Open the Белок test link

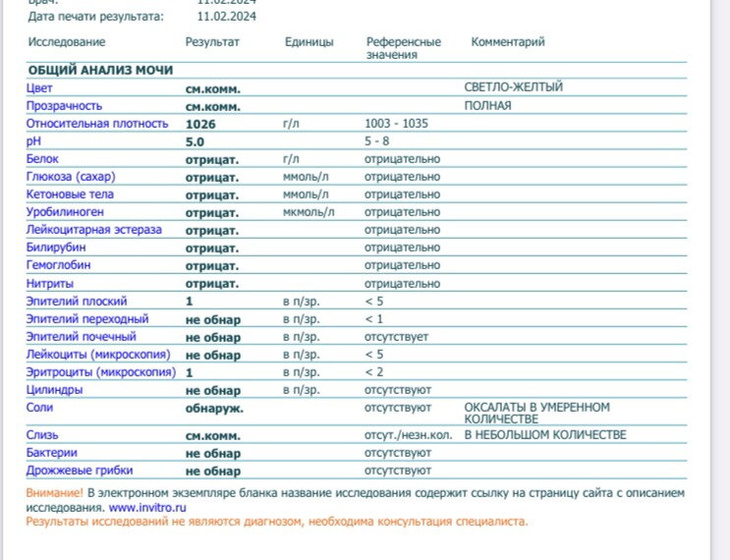(x=42, y=159)
